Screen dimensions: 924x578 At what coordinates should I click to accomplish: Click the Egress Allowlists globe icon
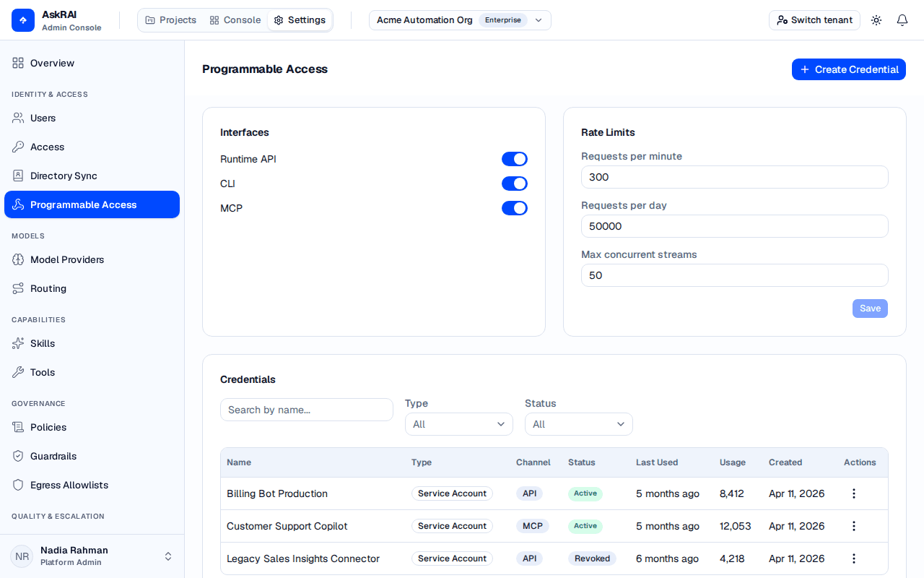(x=18, y=485)
